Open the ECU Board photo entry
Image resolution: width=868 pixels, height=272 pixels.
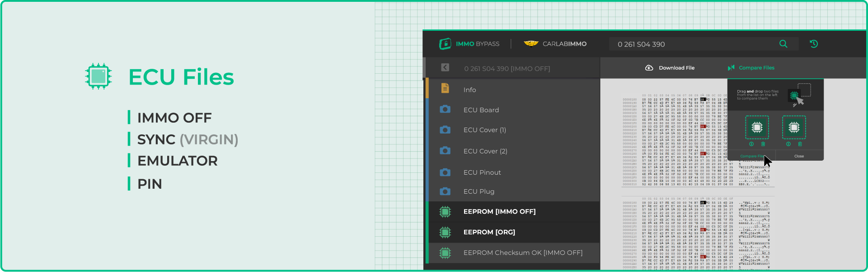(x=481, y=110)
